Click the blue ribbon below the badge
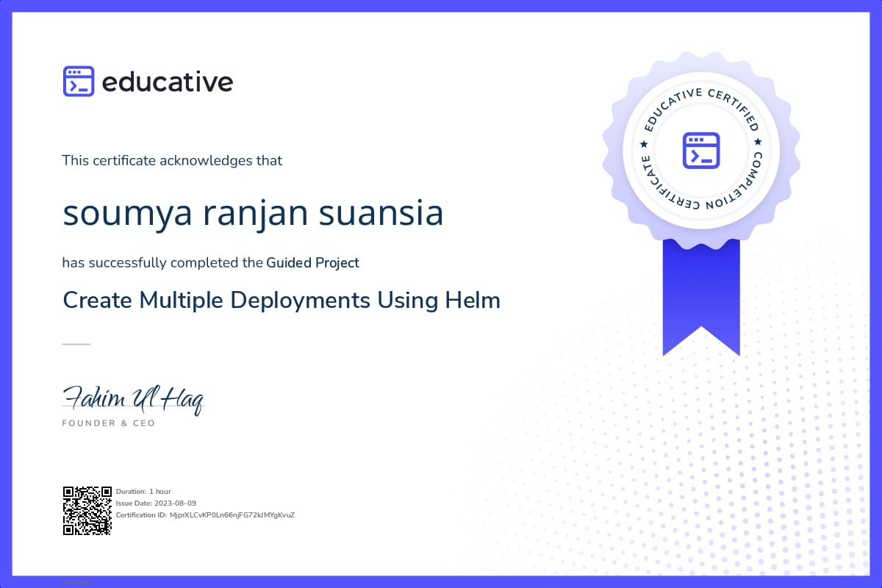Viewport: 882px width, 588px height. click(x=701, y=297)
